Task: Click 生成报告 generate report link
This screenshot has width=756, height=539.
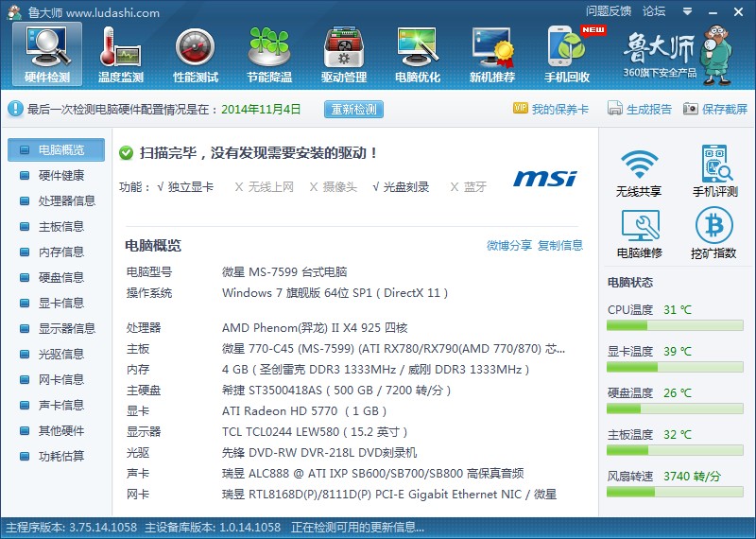Action: point(649,109)
